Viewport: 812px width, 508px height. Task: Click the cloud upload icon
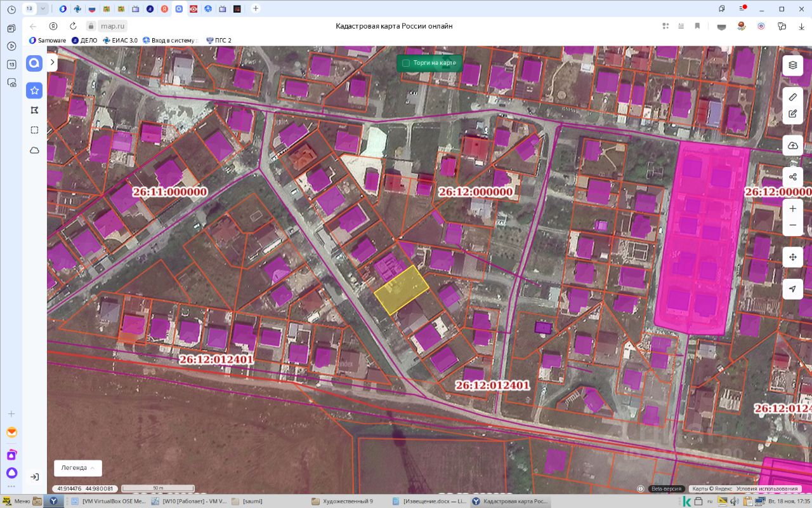tap(792, 145)
